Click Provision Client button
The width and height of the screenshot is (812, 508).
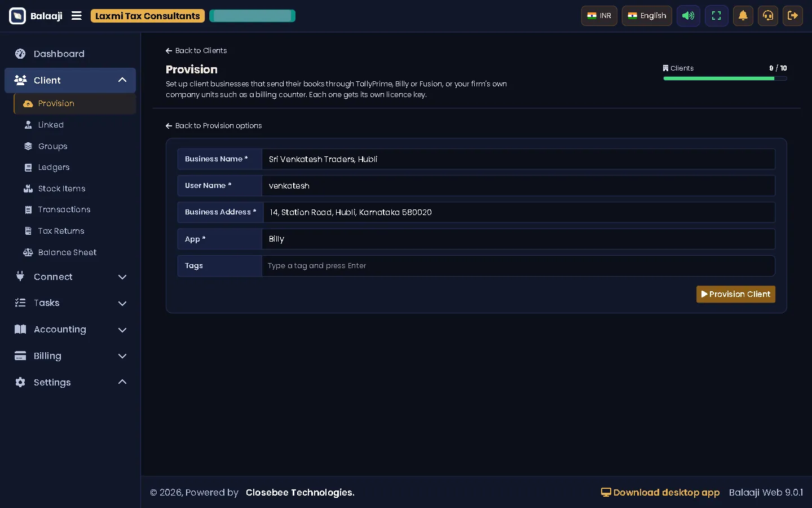point(735,294)
